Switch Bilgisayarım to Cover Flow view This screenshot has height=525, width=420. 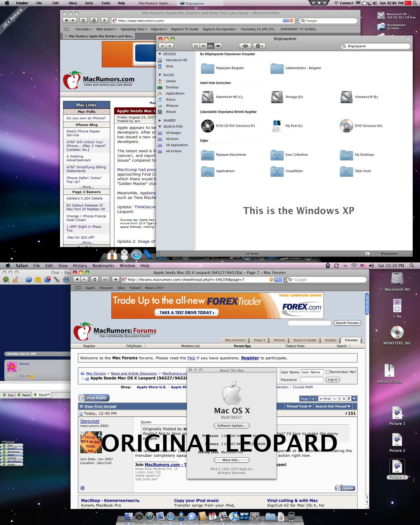(218, 46)
